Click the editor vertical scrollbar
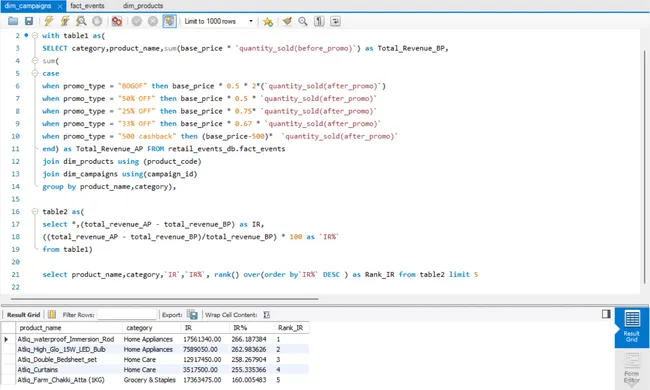 645,166
